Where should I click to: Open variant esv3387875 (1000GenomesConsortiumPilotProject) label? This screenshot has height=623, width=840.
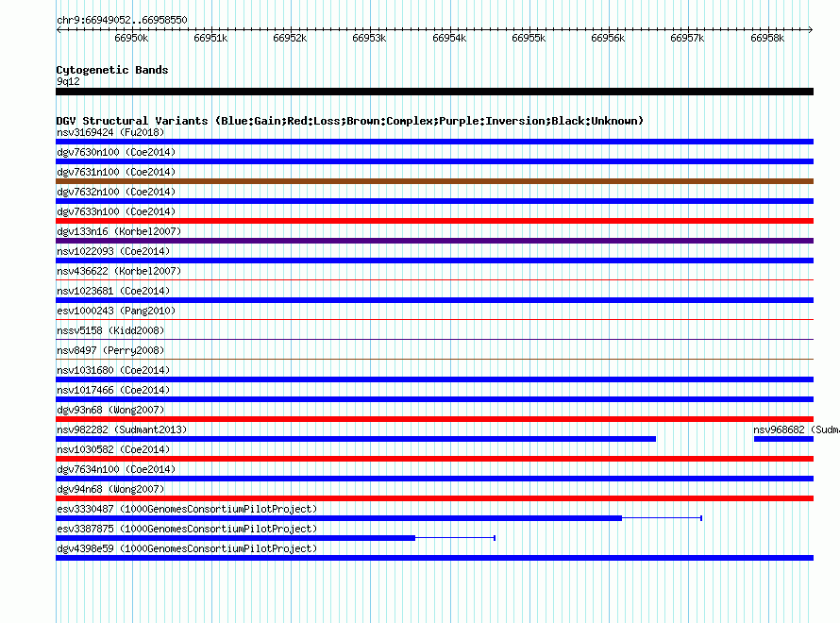click(x=187, y=529)
